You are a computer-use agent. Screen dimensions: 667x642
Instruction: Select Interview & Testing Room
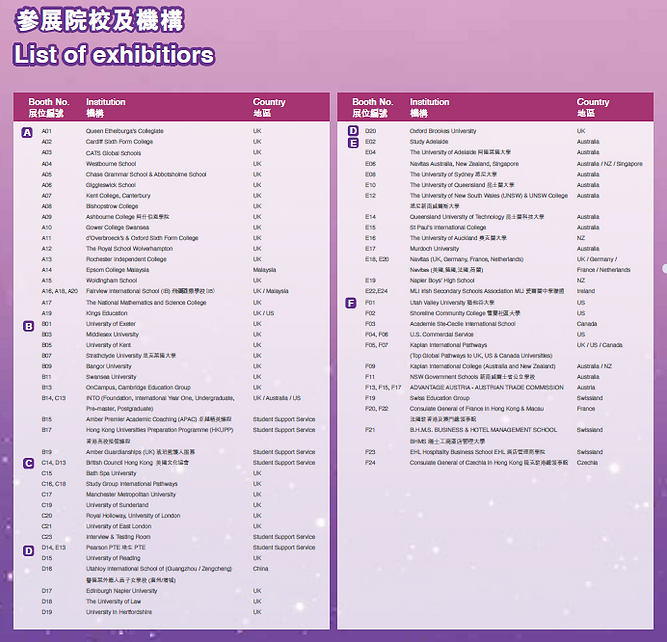click(118, 537)
